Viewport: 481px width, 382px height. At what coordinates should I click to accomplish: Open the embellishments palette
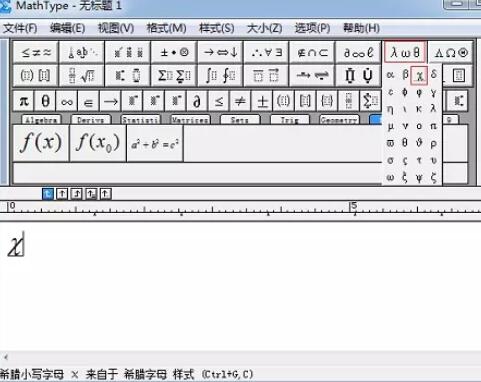(x=128, y=52)
